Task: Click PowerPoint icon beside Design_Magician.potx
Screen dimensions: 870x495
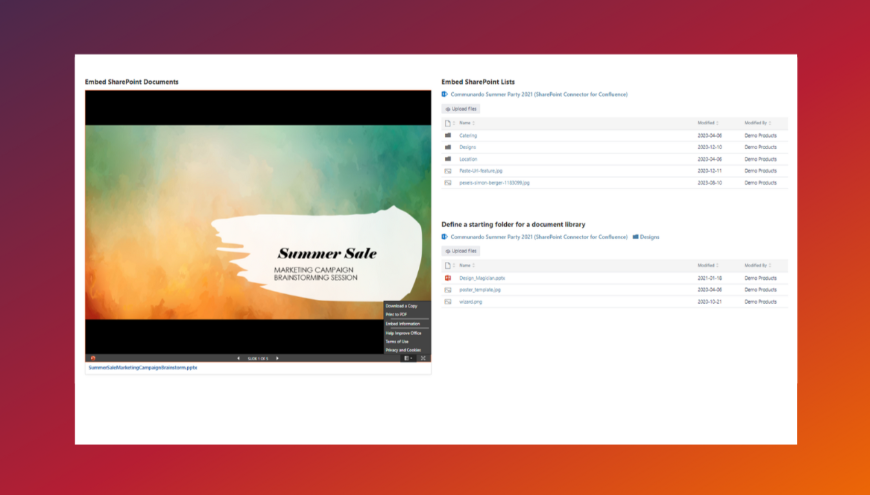Action: click(x=448, y=278)
